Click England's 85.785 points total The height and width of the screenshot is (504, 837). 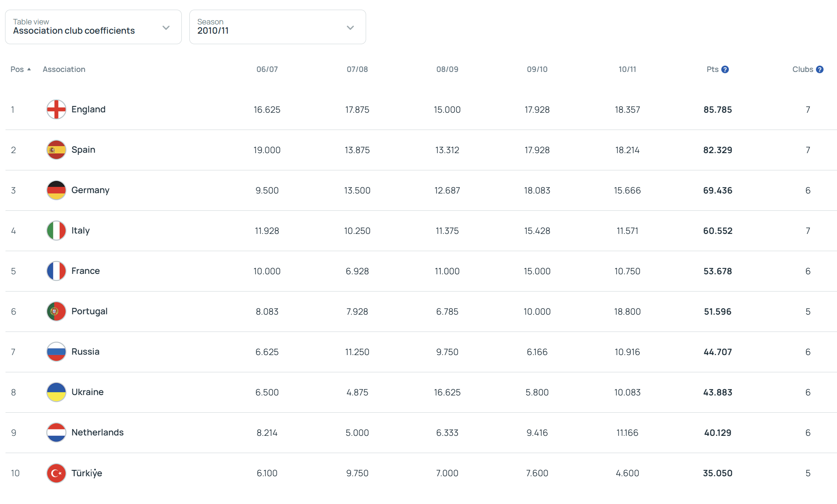[717, 110]
